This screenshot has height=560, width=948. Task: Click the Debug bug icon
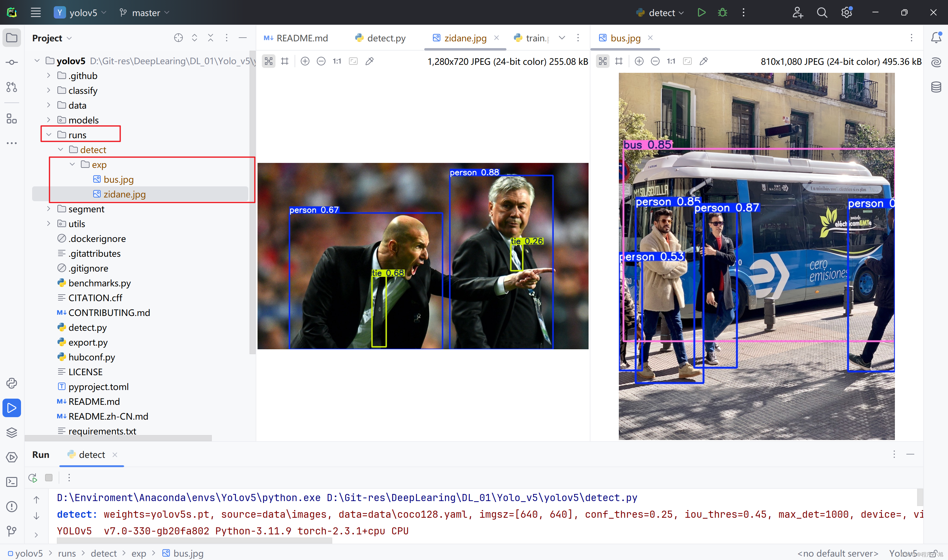tap(722, 12)
